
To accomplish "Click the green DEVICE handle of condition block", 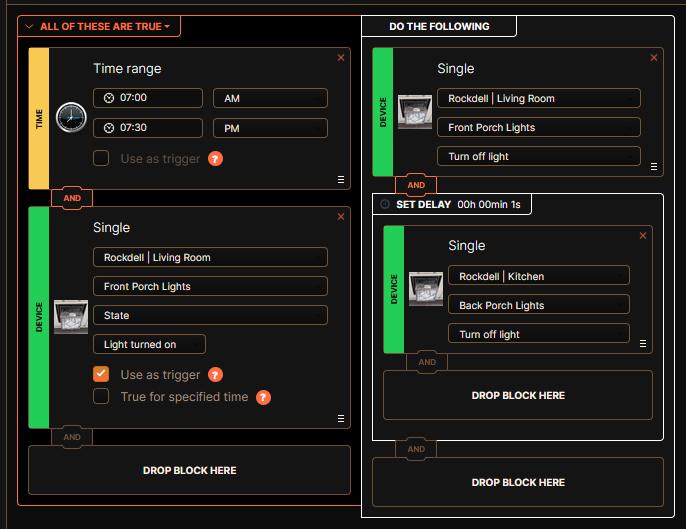I will [39, 317].
